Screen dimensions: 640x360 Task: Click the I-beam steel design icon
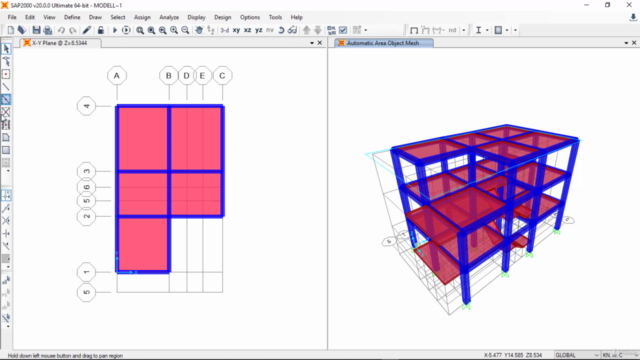coord(478,30)
